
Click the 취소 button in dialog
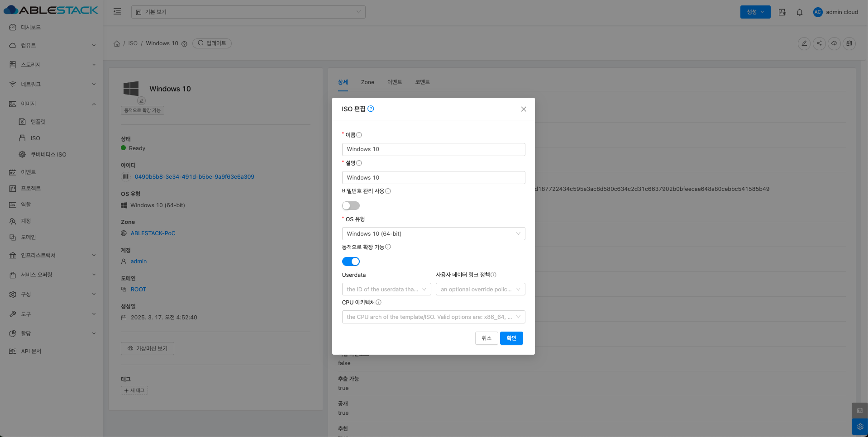point(486,338)
